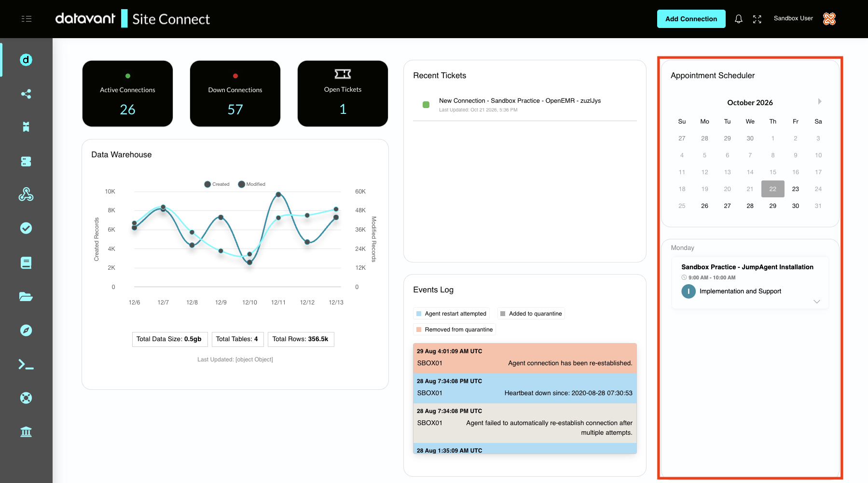Open the New Connection OpenEMR ticket
The width and height of the screenshot is (868, 483).
point(525,105)
